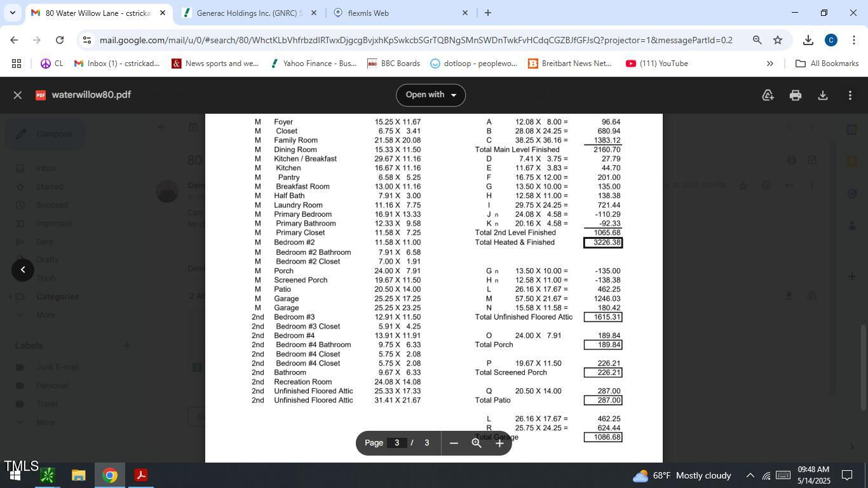Click the Total Patio value 287.00

[x=603, y=400]
